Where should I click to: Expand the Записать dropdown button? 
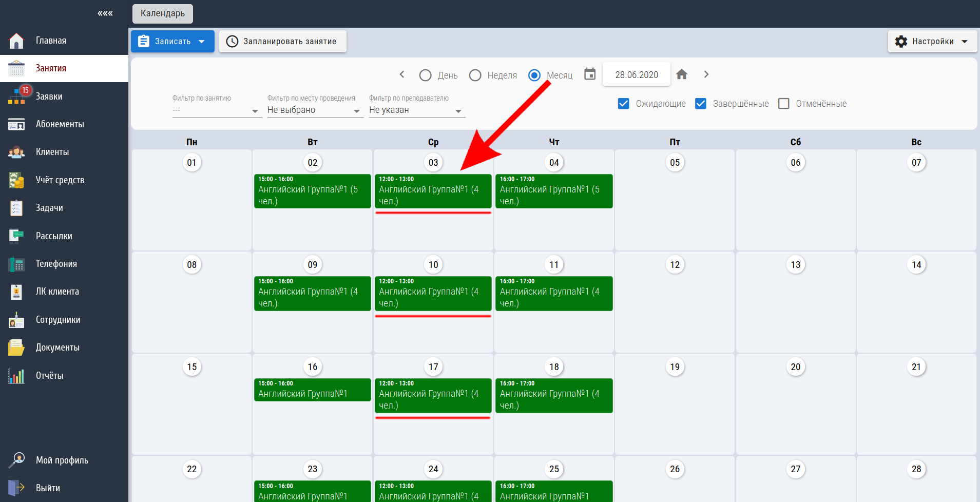[172, 42]
